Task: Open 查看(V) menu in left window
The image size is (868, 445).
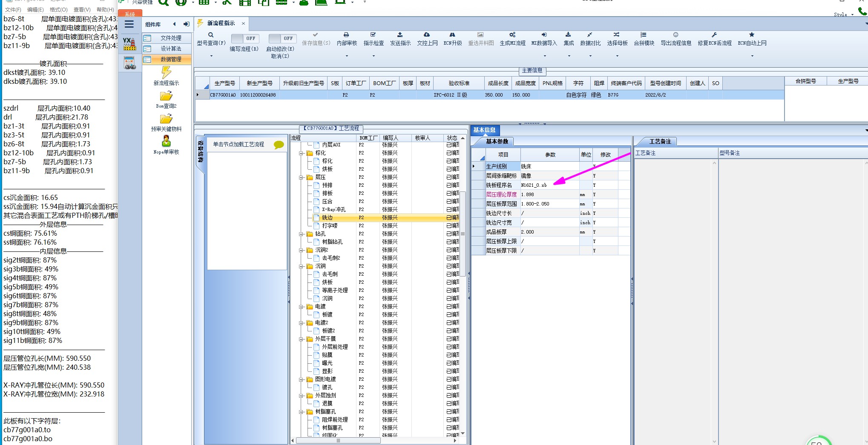Action: click(82, 9)
